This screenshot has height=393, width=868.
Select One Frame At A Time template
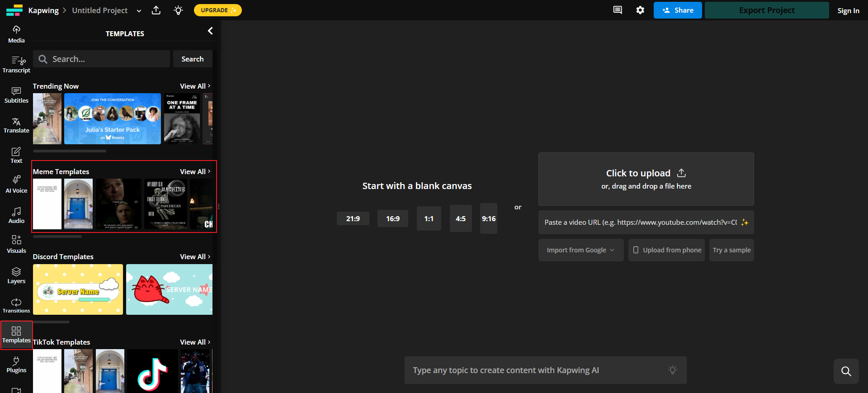click(182, 118)
